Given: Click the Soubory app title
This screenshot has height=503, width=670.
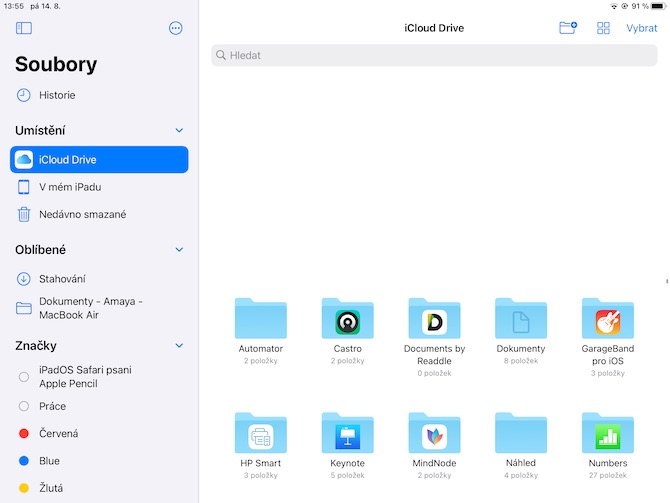Looking at the screenshot, I should point(56,65).
